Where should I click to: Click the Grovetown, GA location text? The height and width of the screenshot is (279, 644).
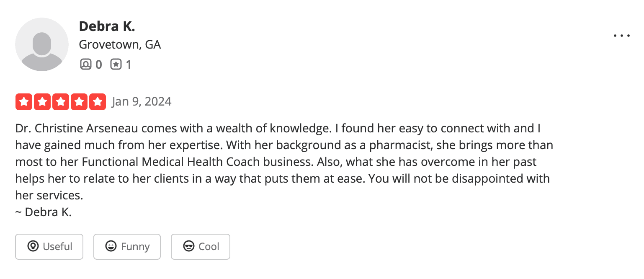point(120,45)
